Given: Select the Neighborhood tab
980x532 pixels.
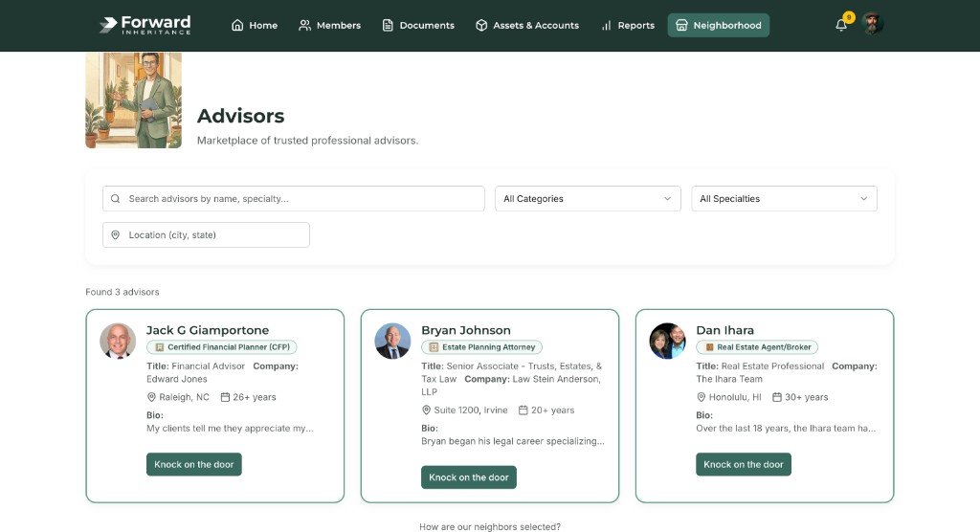Looking at the screenshot, I should [x=718, y=26].
